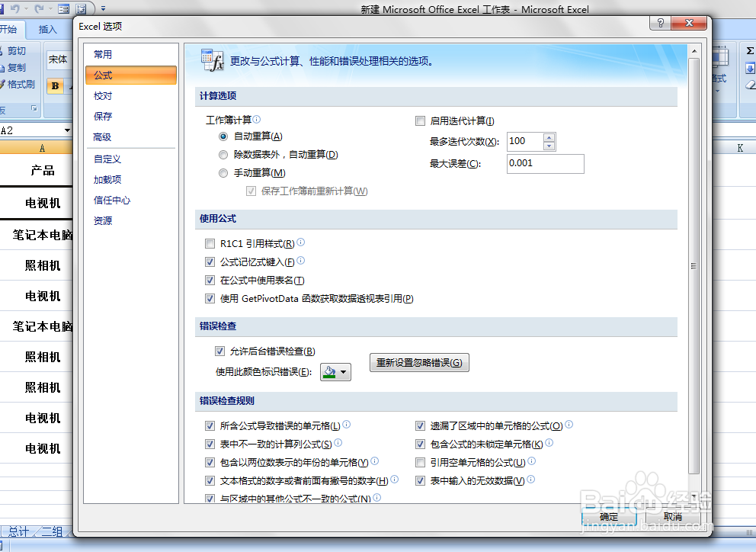The width and height of the screenshot is (756, 552).
Task: Click the 确定 button to confirm
Action: pyautogui.click(x=609, y=516)
